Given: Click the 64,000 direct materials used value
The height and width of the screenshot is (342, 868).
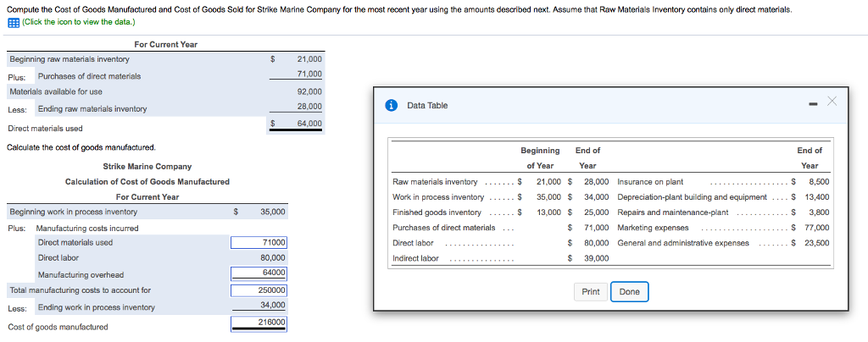Looking at the screenshot, I should tap(309, 124).
